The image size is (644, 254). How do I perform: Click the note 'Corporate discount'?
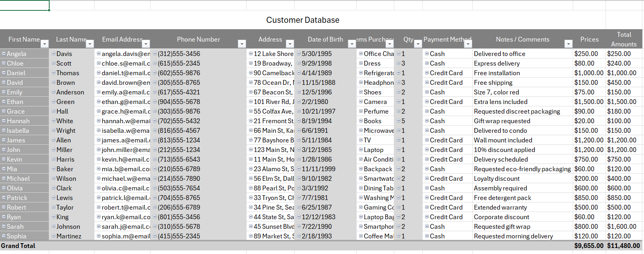502,217
